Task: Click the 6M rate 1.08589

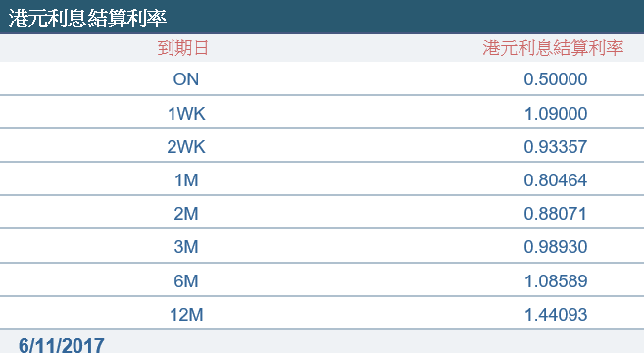Action: click(556, 281)
